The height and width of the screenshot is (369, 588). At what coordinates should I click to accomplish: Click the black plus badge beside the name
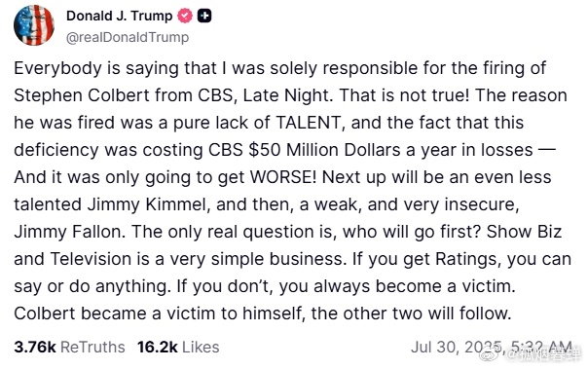pyautogui.click(x=204, y=16)
